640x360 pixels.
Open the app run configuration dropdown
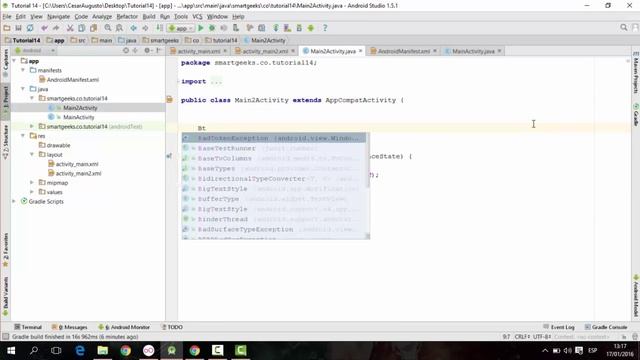pyautogui.click(x=180, y=28)
